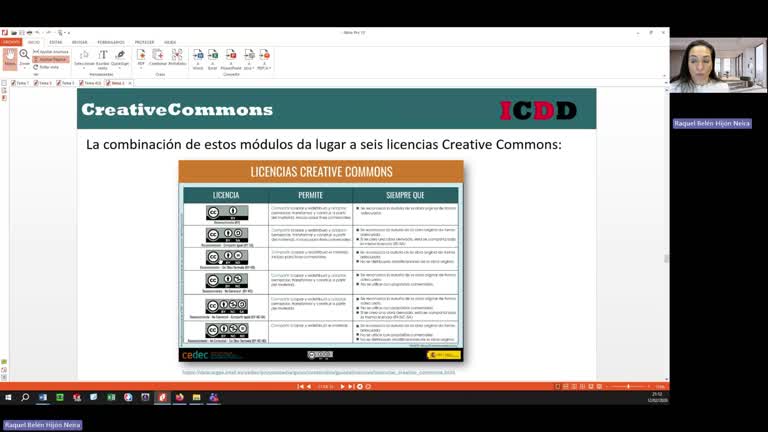Click the zoom out minus button
768x432 pixels.
(x=607, y=386)
